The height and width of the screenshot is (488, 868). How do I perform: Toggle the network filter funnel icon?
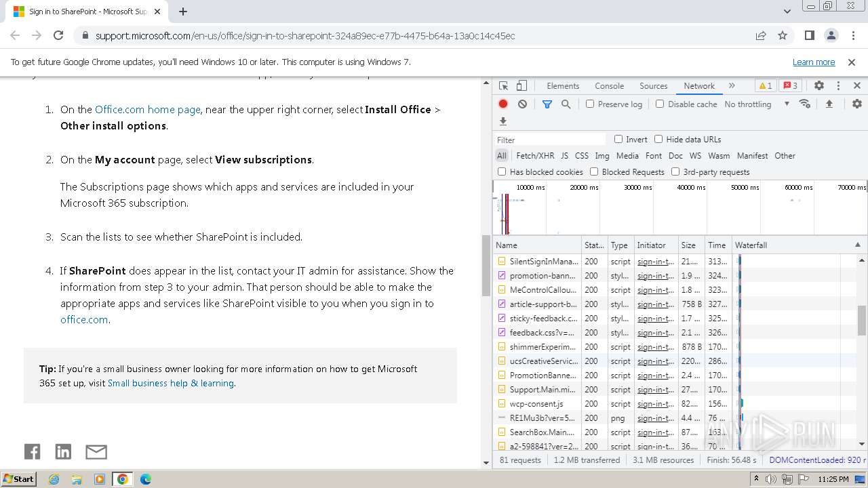547,104
